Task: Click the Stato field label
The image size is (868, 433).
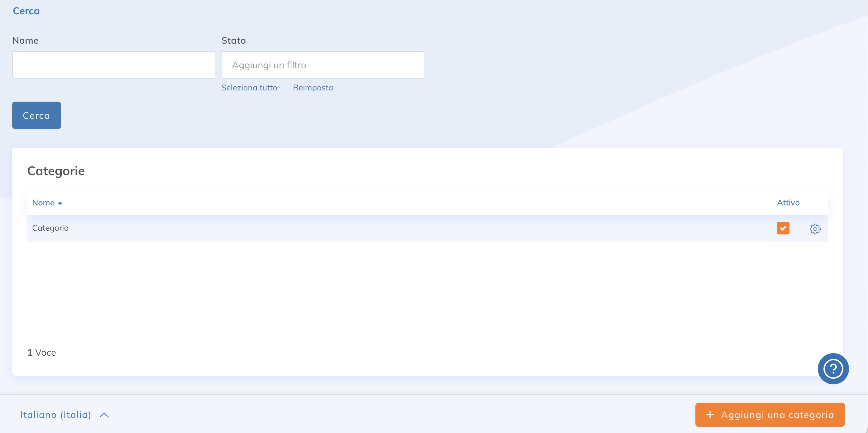Action: (233, 41)
